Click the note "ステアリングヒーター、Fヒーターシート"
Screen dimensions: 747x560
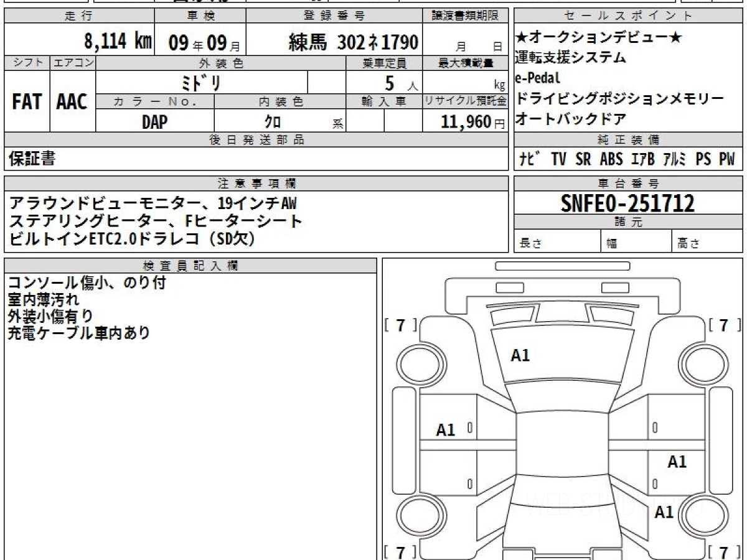(155, 220)
